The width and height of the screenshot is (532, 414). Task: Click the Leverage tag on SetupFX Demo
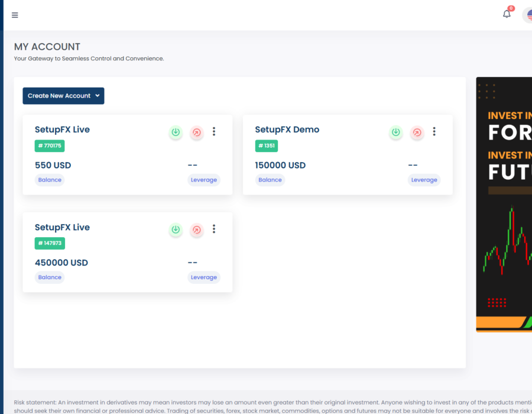[x=424, y=180]
